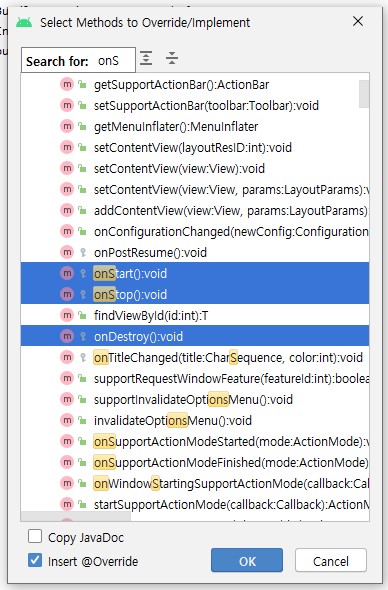Click the vertical scrollbar thumb of method list
This screenshot has height=590, width=388.
coord(364,94)
